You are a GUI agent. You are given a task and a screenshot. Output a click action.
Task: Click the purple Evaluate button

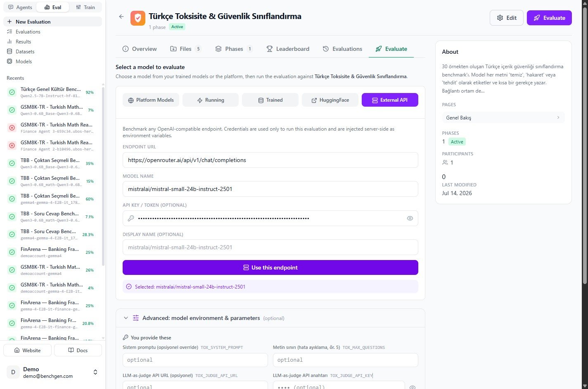pyautogui.click(x=549, y=18)
